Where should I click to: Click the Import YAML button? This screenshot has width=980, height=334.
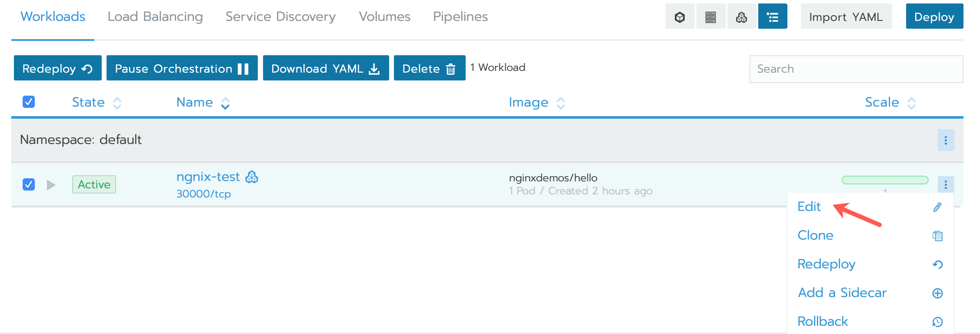[846, 17]
